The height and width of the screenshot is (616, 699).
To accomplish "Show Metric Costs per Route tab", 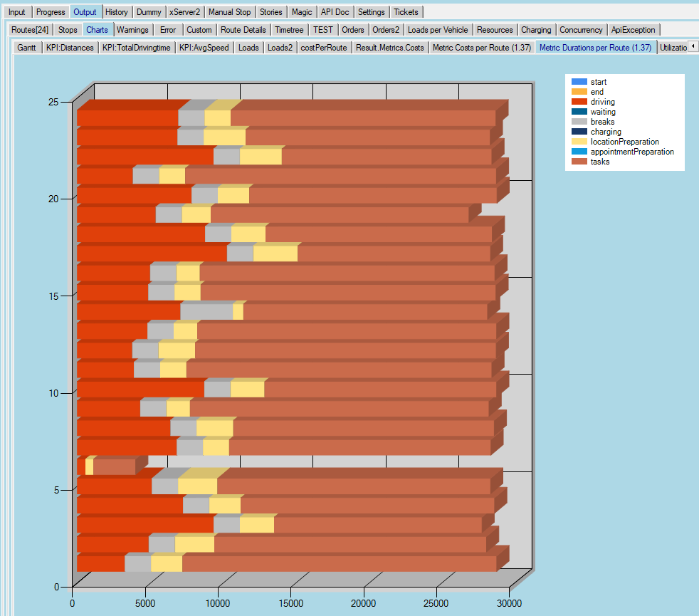I will (480, 48).
